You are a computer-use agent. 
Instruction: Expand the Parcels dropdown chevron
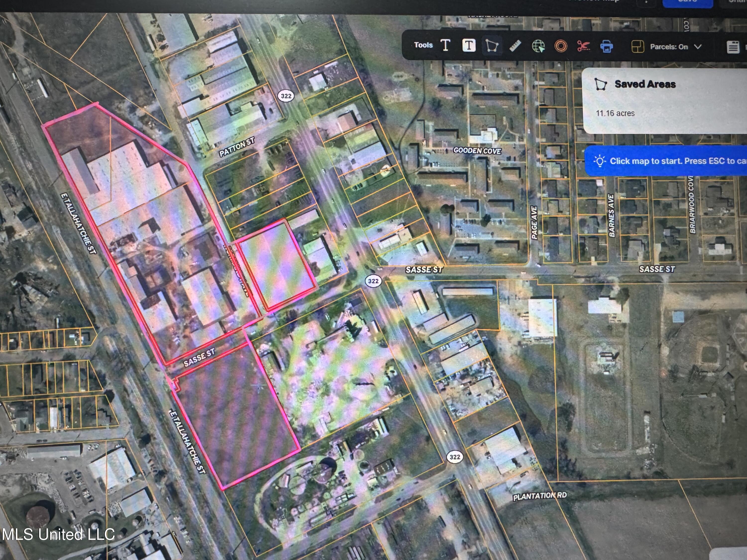coord(698,47)
